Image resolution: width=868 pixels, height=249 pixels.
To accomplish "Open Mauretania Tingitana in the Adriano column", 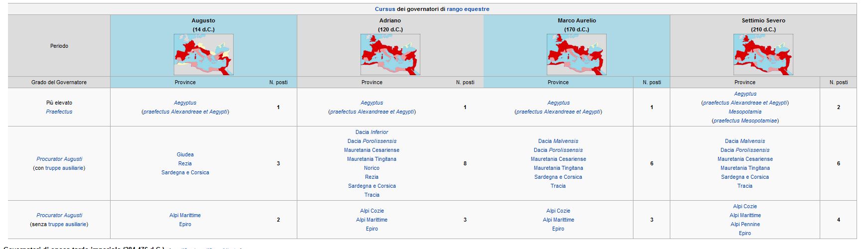I will click(x=372, y=159).
